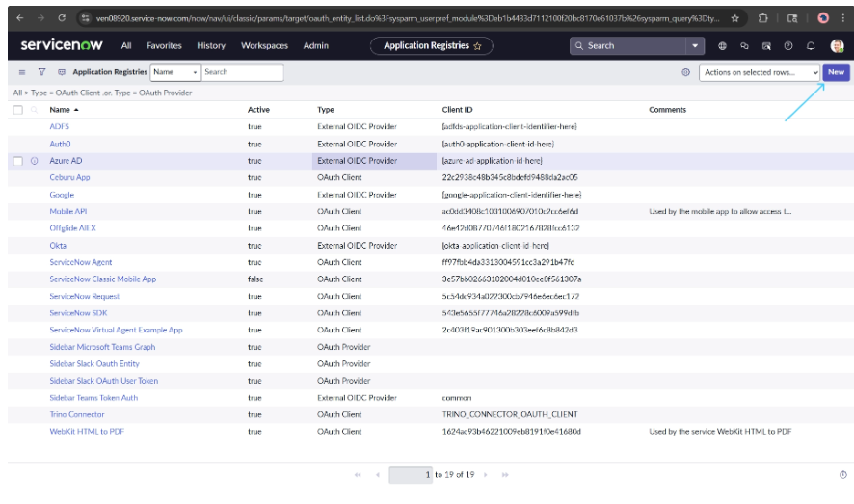
Task: Go forward in the browser
Action: (40, 18)
